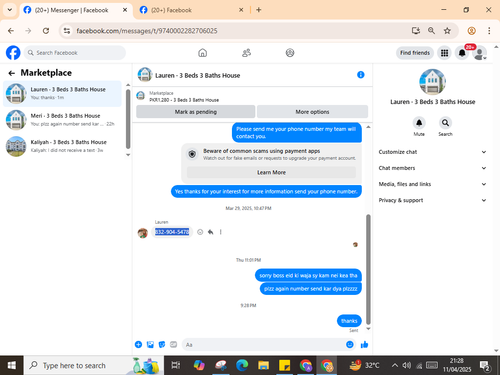Open the notifications bell with 20+ badge
The width and height of the screenshot is (500, 375).
(x=462, y=53)
